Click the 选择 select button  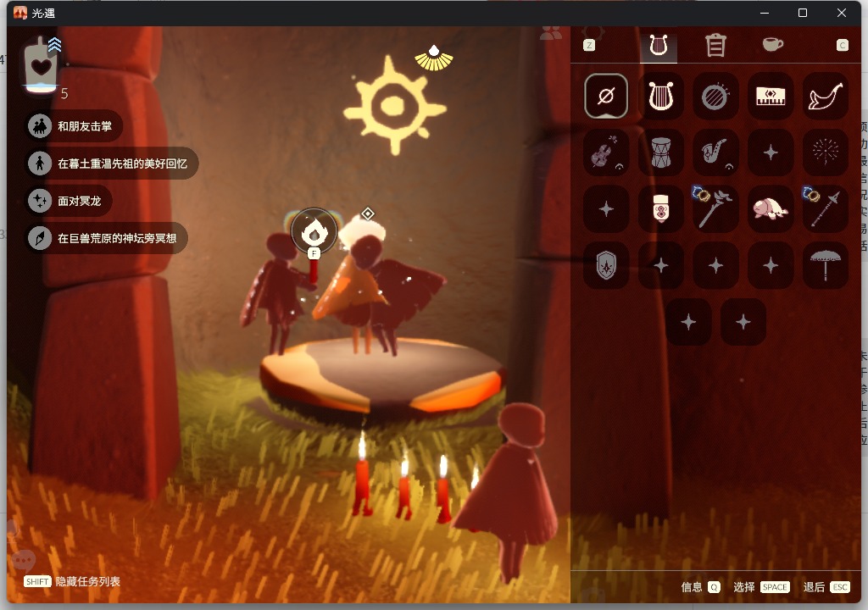761,587
